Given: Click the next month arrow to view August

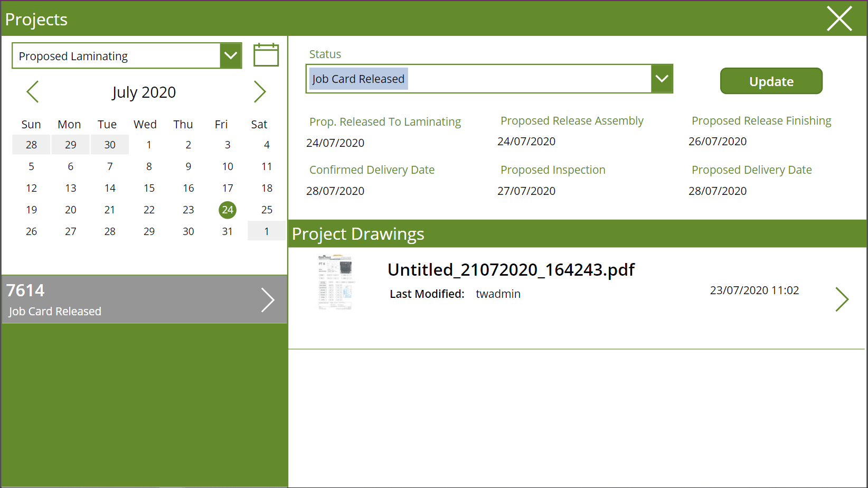Looking at the screenshot, I should click(x=260, y=92).
